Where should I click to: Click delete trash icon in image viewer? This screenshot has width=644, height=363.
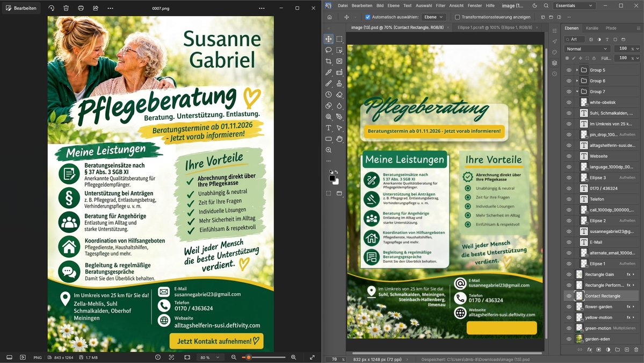coord(66,8)
